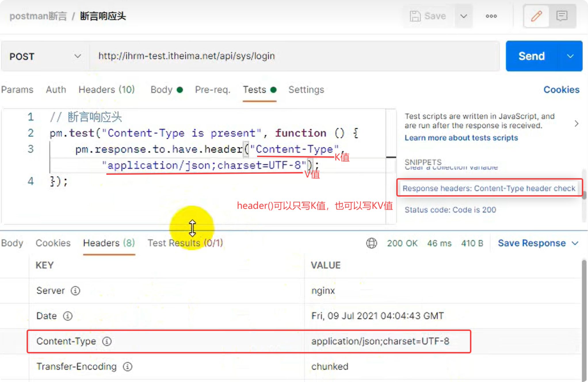Screen dimensions: 588x382
Task: Select Status code: Code is 200 snippet
Action: pos(450,210)
